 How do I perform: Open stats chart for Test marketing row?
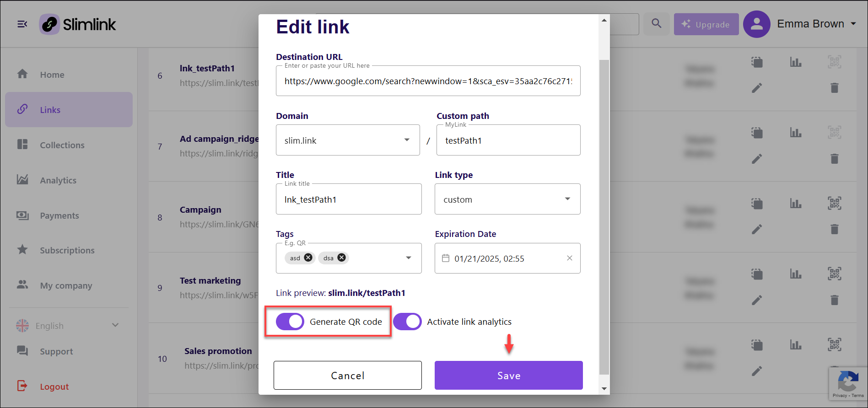796,274
